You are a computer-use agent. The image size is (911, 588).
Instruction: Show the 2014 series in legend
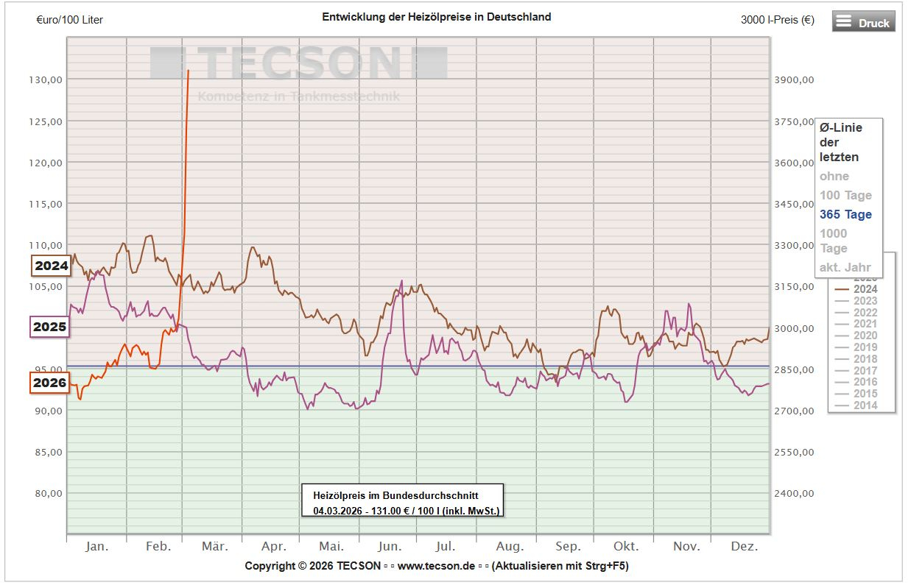click(865, 405)
